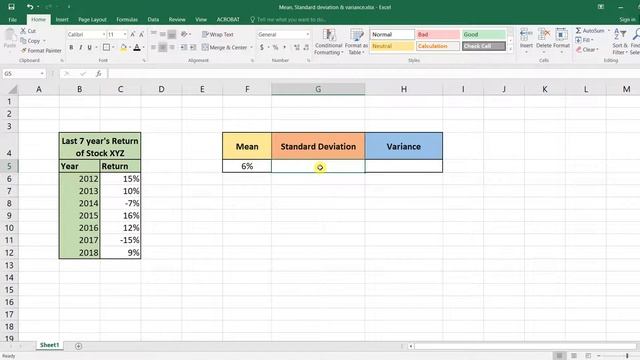Cut the selected cell

(28, 31)
